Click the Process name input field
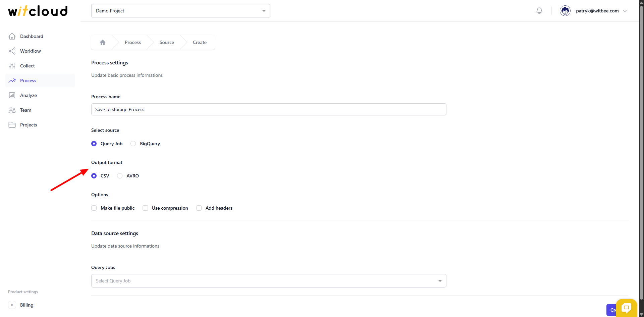 tap(268, 109)
